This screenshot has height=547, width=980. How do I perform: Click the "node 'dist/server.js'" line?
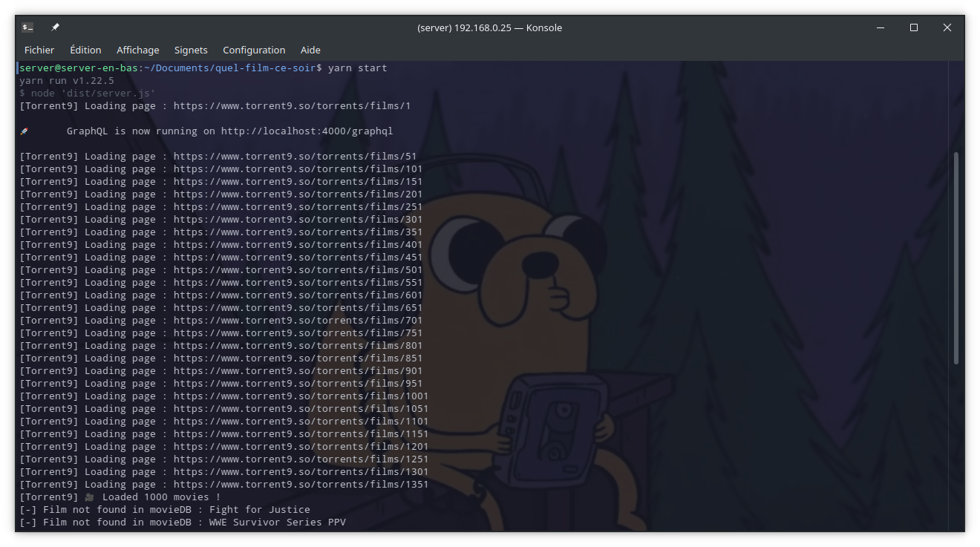click(x=88, y=93)
